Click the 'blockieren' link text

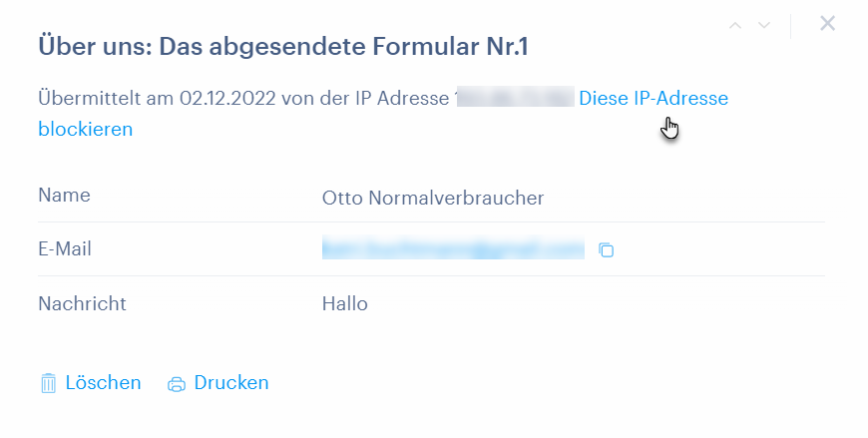pos(85,129)
